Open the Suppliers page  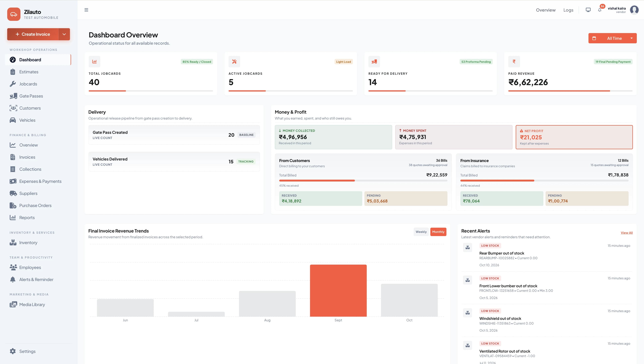click(38, 193)
